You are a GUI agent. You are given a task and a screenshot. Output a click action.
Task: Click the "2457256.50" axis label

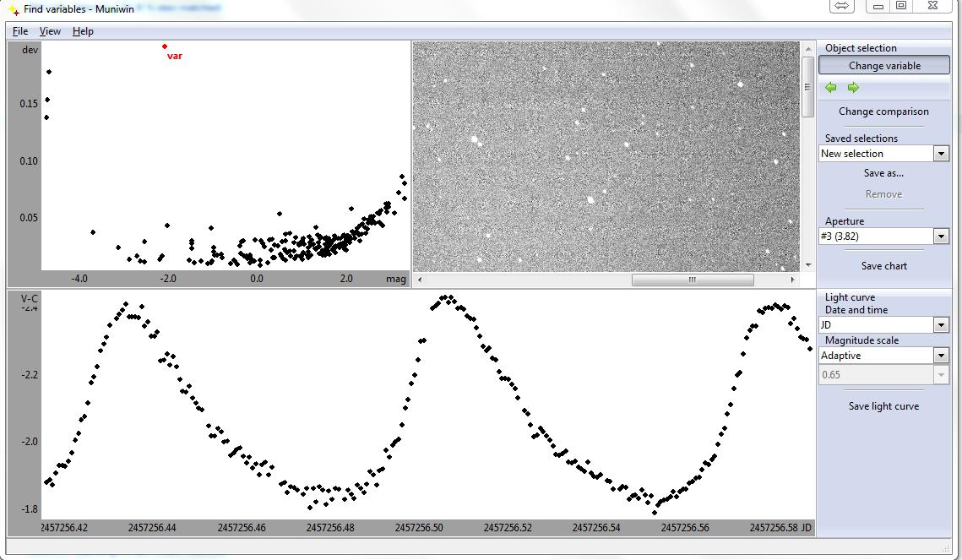point(418,528)
